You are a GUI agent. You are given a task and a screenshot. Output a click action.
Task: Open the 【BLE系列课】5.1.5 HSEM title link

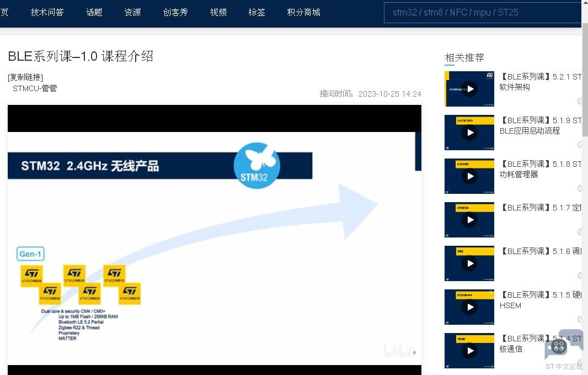coord(541,300)
